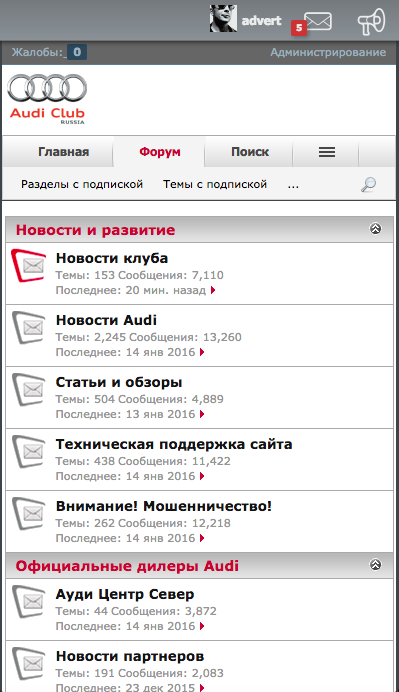This screenshot has width=399, height=692.
Task: Open the red 5 unread messages badge
Action: pyautogui.click(x=298, y=28)
